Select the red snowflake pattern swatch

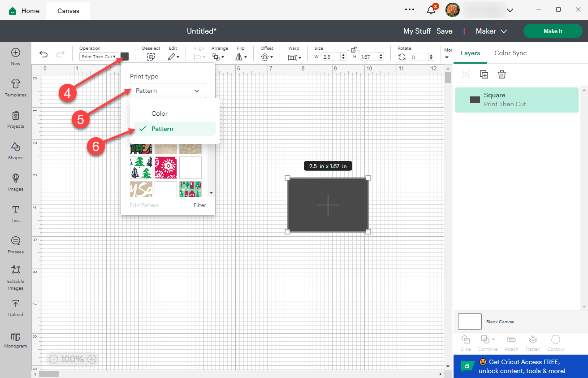pos(165,167)
